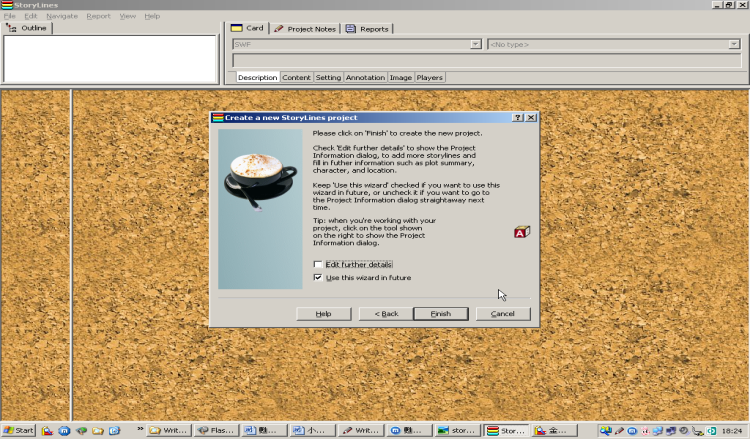Screen dimensions: 750x439
Task: Click the empty card title field
Action: 486,61
